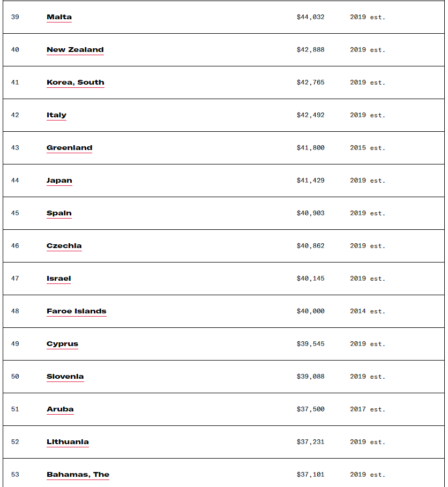The width and height of the screenshot is (448, 487).
Task: Open the Faroe Islands link
Action: pos(76,311)
